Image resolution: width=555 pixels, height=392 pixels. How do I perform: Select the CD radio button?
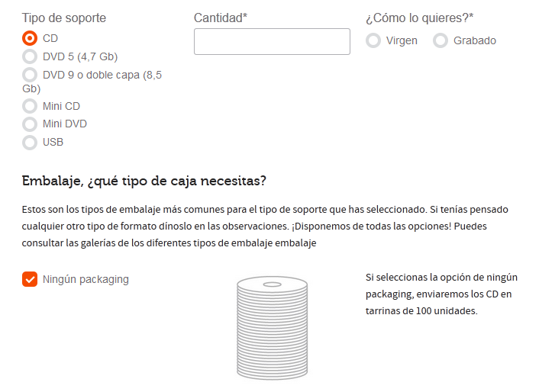tap(30, 38)
